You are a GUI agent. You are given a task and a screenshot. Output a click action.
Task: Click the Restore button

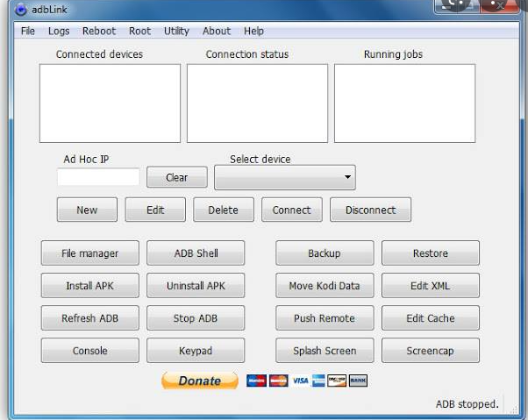tap(431, 253)
